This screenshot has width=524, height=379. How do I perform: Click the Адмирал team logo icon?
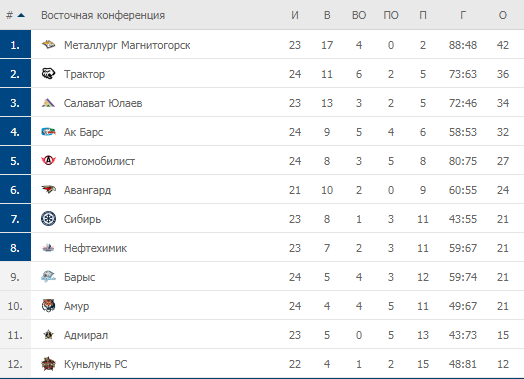click(x=48, y=335)
